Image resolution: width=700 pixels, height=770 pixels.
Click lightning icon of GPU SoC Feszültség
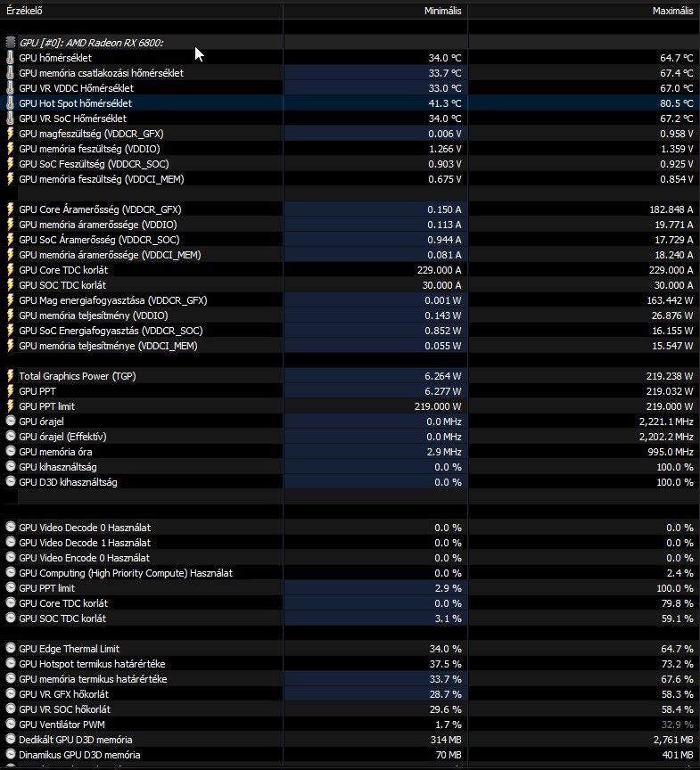[x=11, y=164]
